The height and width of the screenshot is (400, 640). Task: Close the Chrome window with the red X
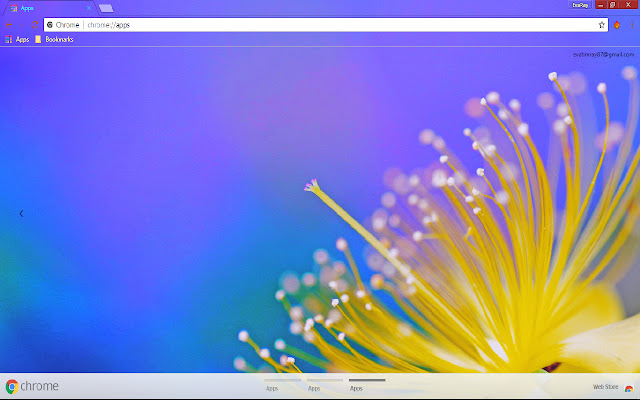pyautogui.click(x=628, y=5)
